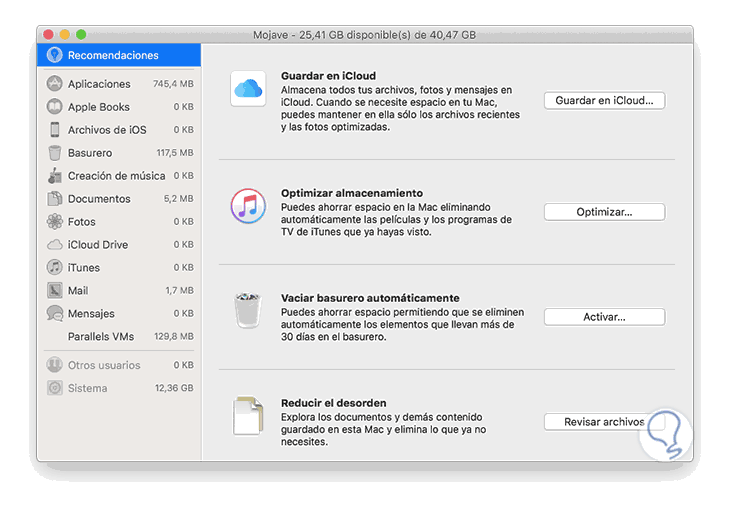Open the iCloud Drive cloud icon in the sidebar

click(x=54, y=245)
